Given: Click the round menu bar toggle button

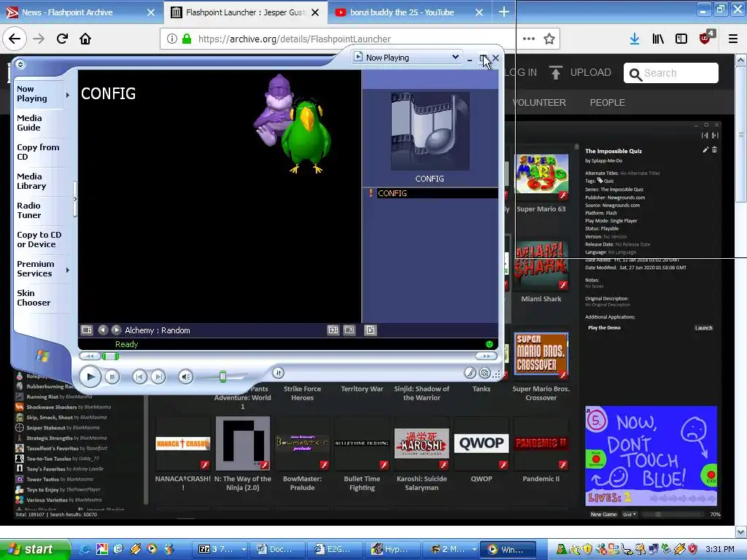Looking at the screenshot, I should [x=20, y=64].
